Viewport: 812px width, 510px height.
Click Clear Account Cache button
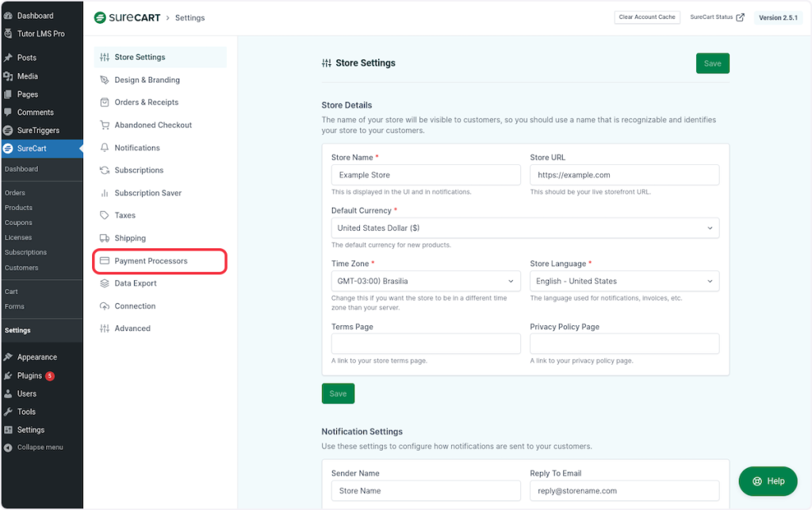pos(647,17)
